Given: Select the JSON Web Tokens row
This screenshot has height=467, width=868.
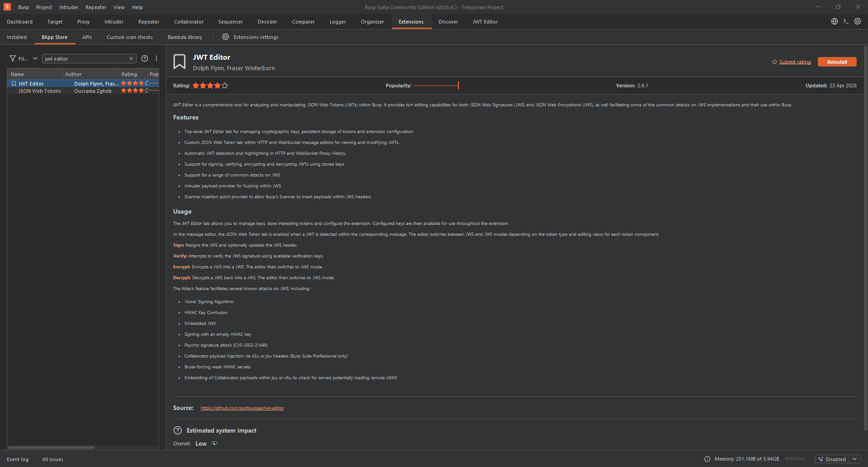Looking at the screenshot, I should pos(83,91).
